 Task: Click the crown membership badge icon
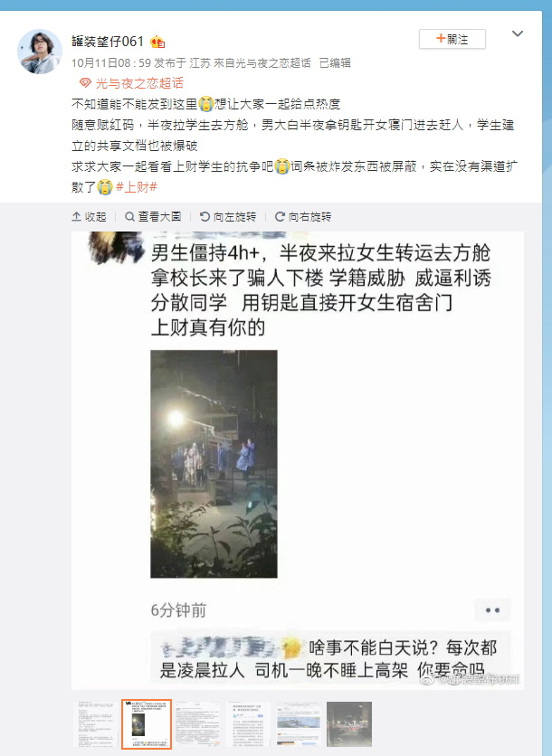tap(157, 43)
